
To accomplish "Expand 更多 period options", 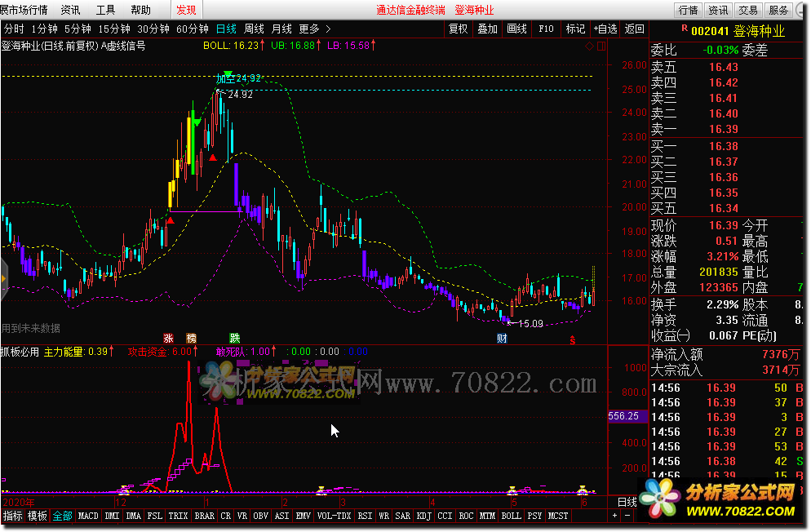I will [x=314, y=29].
